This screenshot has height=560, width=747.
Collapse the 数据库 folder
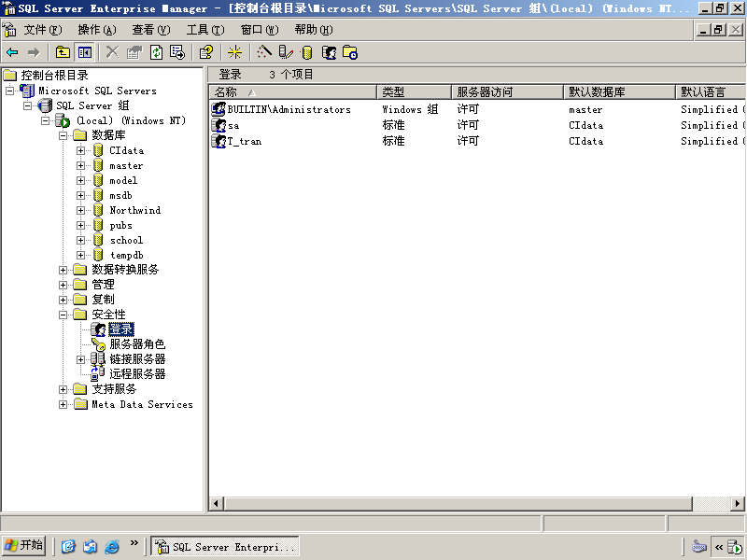(63, 135)
